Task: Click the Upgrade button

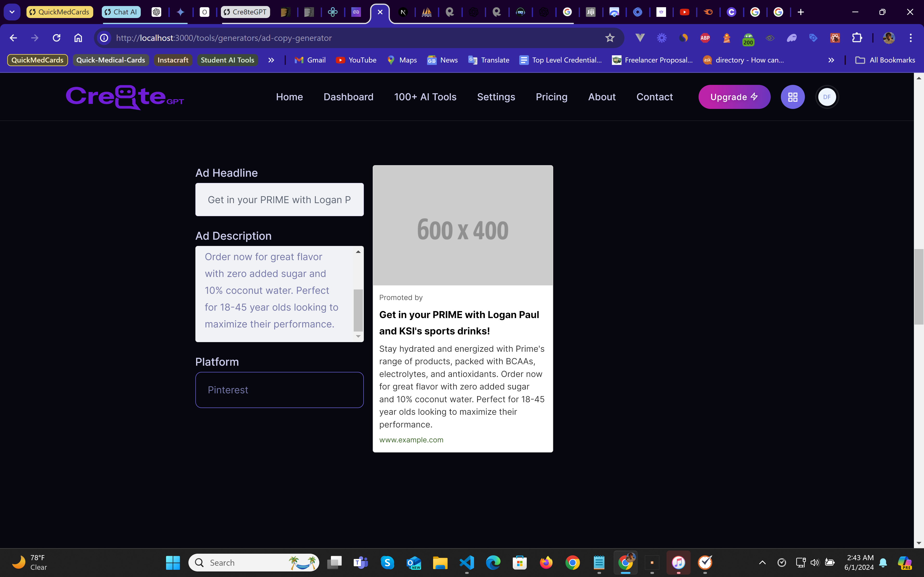Action: tap(734, 97)
